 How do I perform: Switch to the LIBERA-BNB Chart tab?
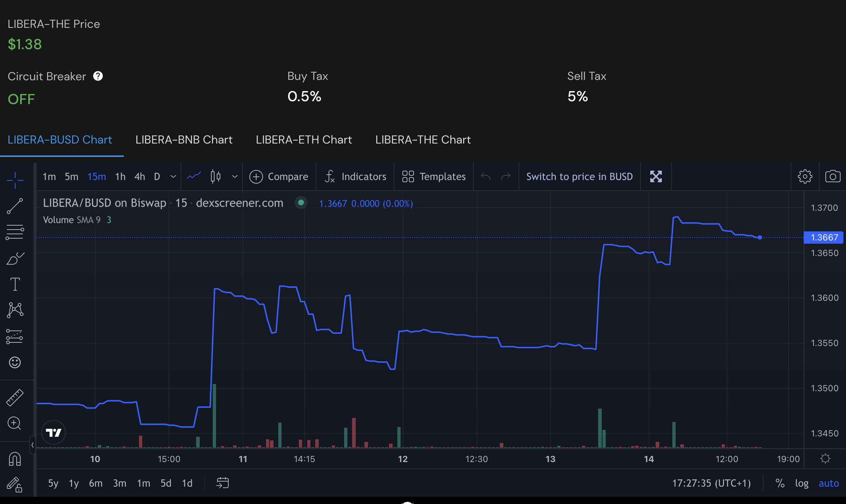(184, 140)
